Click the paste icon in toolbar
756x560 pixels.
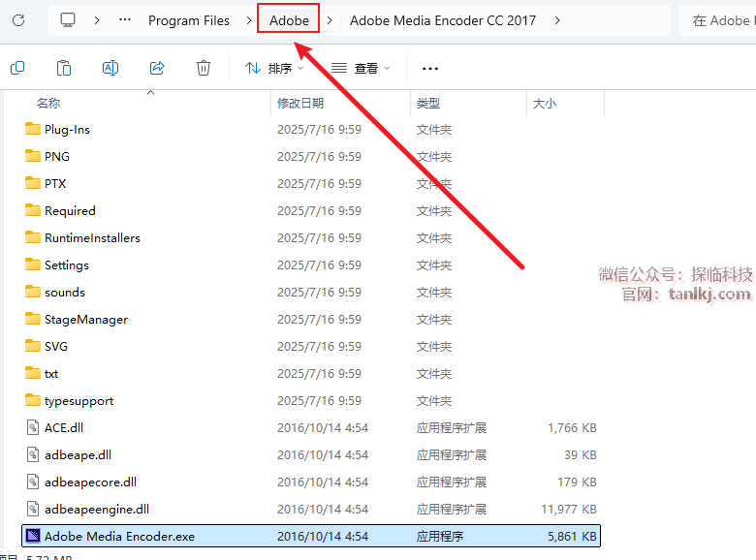point(64,68)
